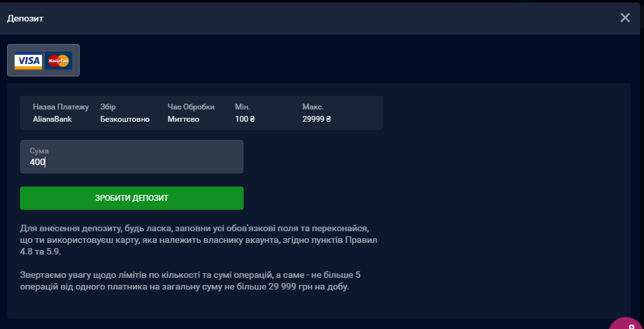
Task: Click the Visa card logo
Action: (29, 61)
